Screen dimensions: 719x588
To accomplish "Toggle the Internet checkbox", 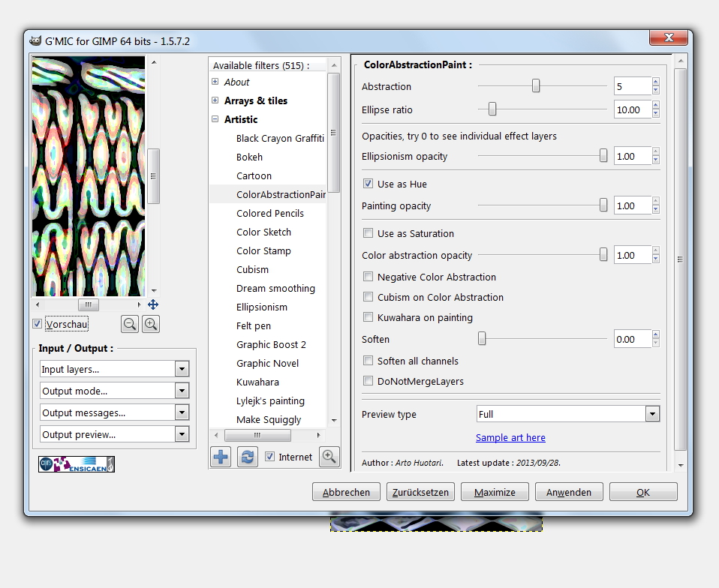I will (269, 457).
